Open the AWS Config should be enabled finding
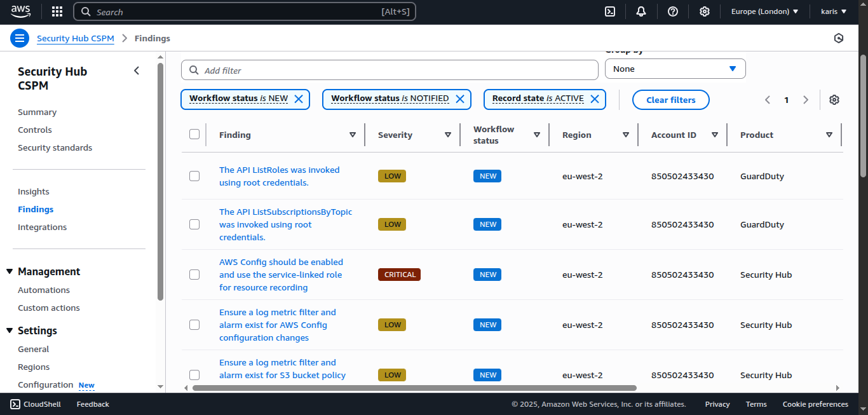This screenshot has height=415, width=868. (x=281, y=275)
